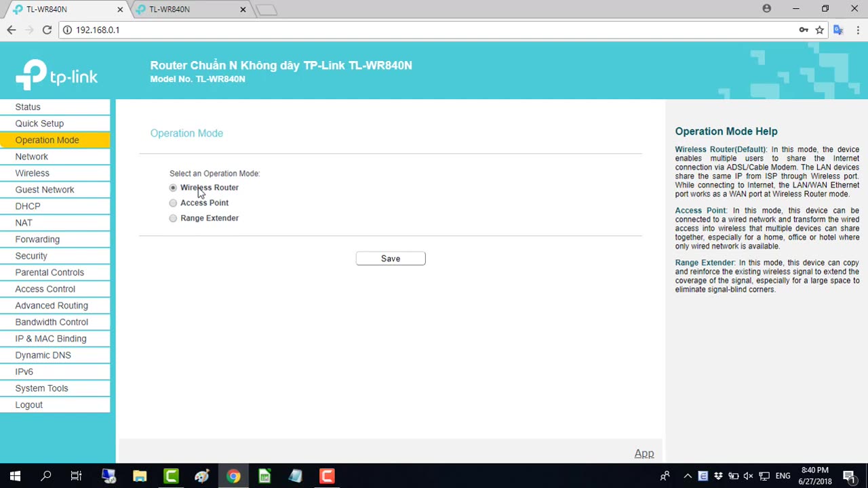868x488 pixels.
Task: Switch to Chrome on the taskbar
Action: (233, 476)
